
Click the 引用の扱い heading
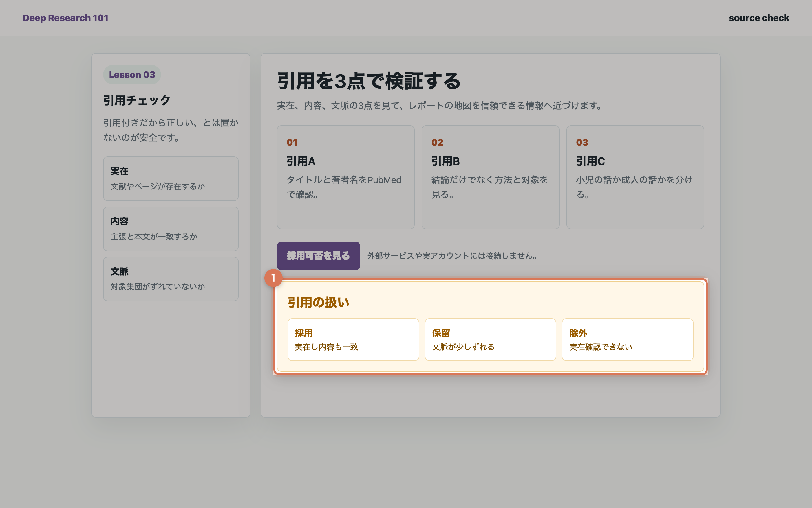[x=318, y=302]
